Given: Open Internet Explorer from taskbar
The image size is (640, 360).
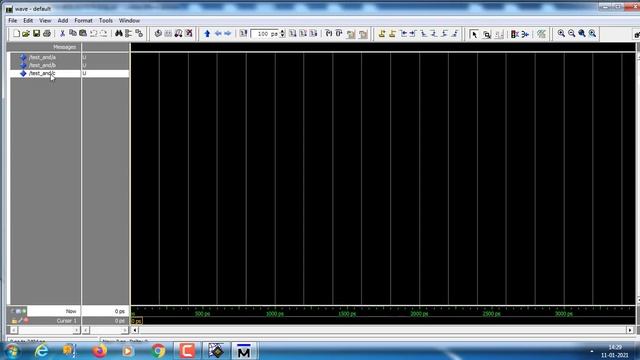Looking at the screenshot, I should pos(41,351).
